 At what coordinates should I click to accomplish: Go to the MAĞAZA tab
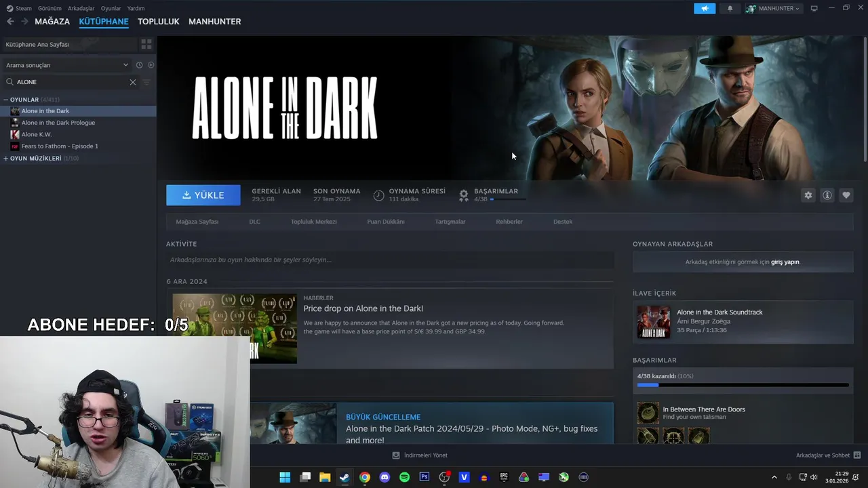click(x=52, y=22)
